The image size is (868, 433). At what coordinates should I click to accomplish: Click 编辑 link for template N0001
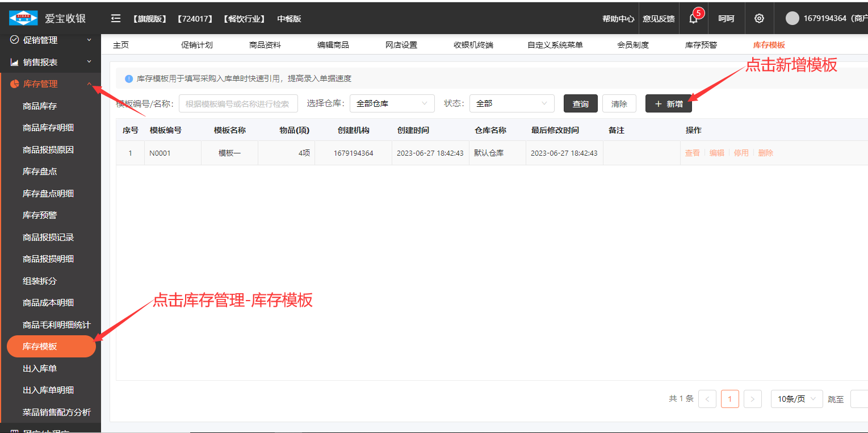(717, 153)
